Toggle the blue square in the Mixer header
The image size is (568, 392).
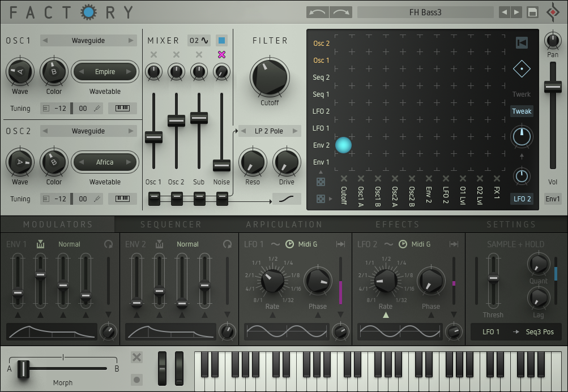221,41
